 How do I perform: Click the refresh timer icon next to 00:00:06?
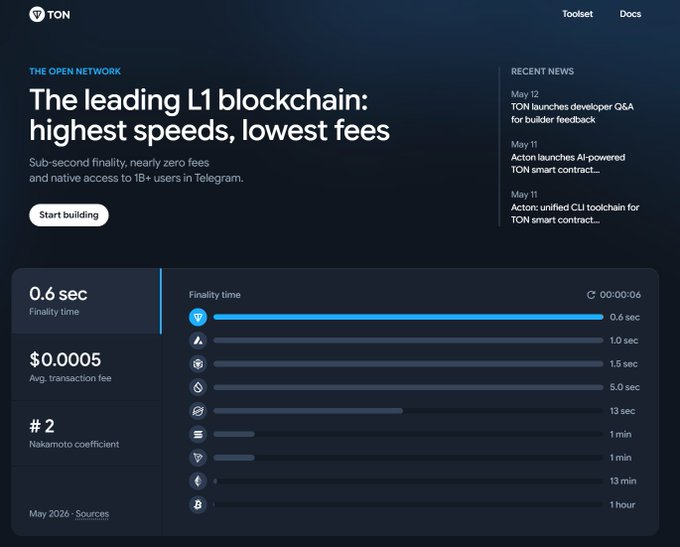coord(591,295)
